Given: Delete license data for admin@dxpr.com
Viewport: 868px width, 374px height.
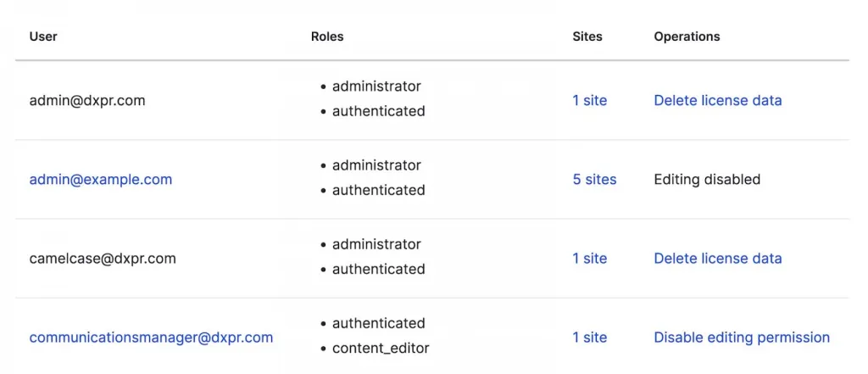Looking at the screenshot, I should point(717,100).
